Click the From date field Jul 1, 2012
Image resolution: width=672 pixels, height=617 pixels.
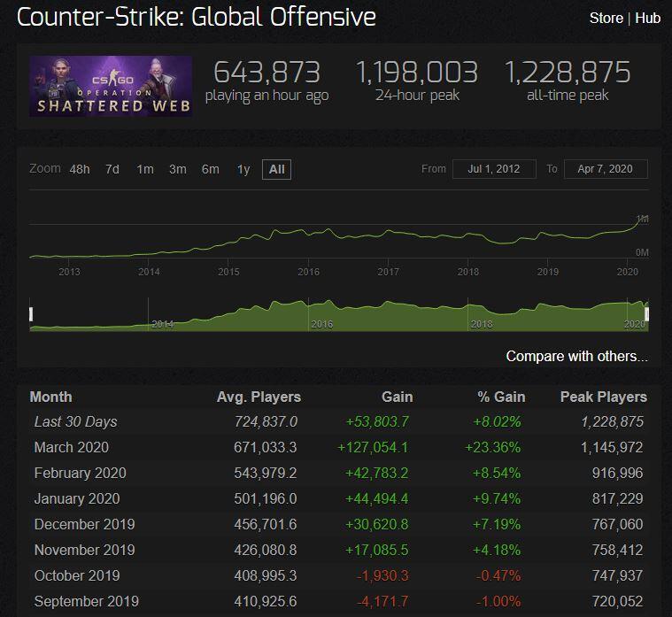point(493,169)
